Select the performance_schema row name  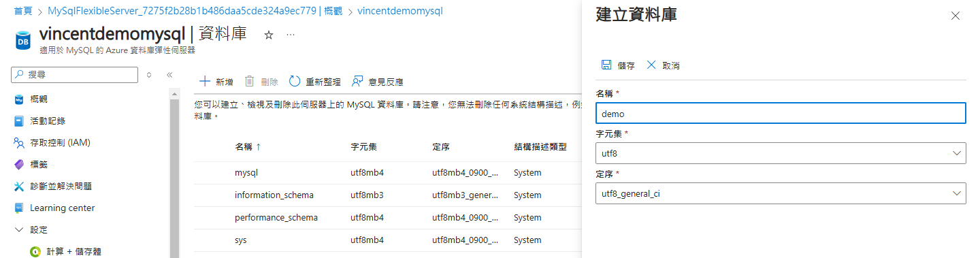pyautogui.click(x=276, y=218)
